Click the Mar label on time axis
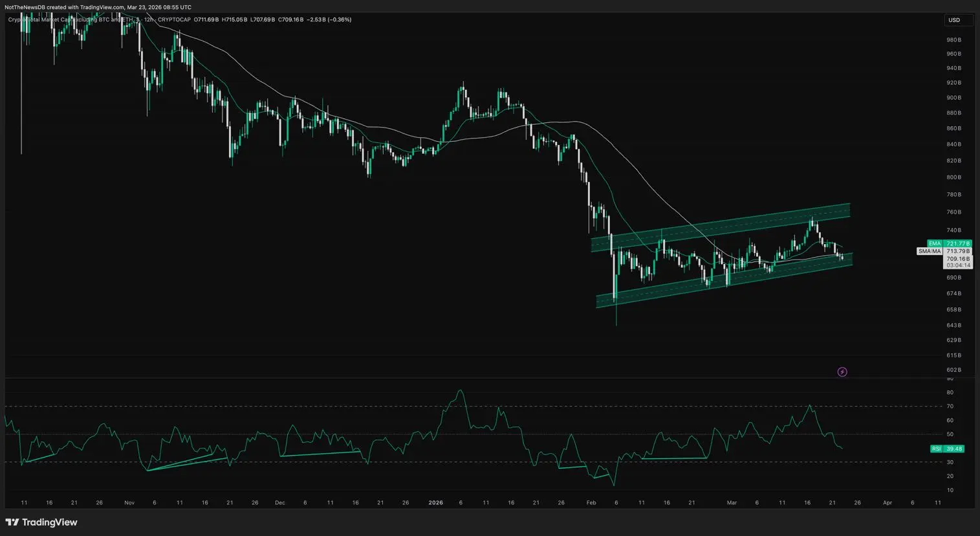Image resolution: width=980 pixels, height=536 pixels. click(x=731, y=502)
